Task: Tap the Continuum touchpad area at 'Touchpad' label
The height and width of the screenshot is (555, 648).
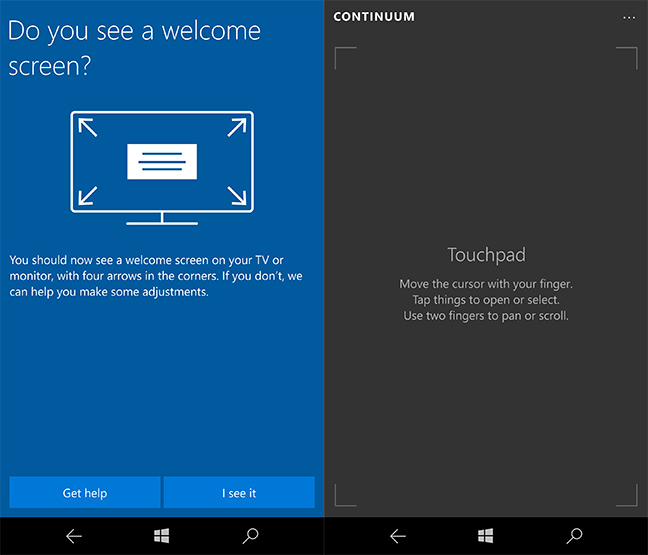Action: (x=486, y=255)
